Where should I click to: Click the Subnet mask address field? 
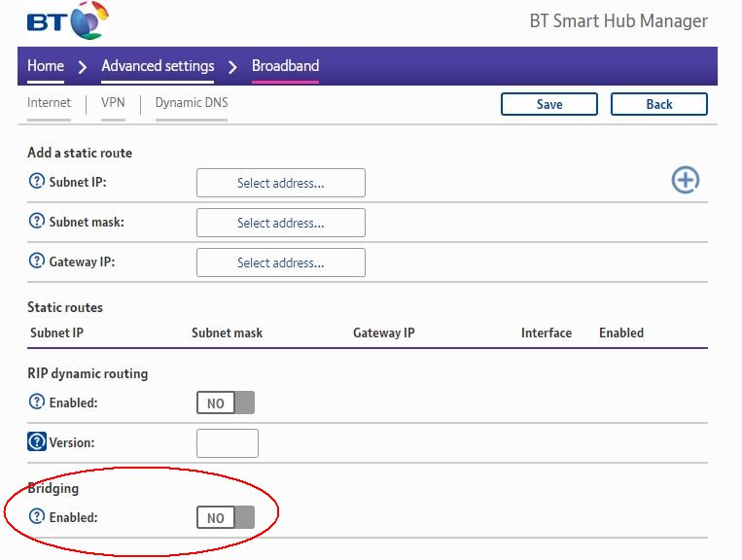[281, 223]
